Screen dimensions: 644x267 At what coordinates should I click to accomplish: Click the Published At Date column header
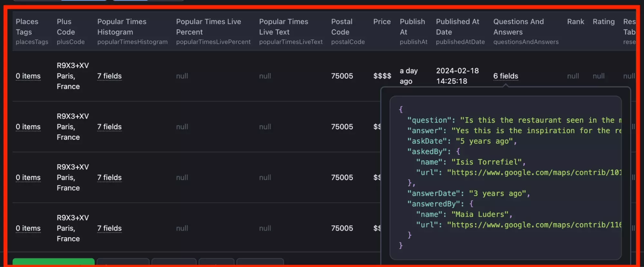[x=457, y=27]
